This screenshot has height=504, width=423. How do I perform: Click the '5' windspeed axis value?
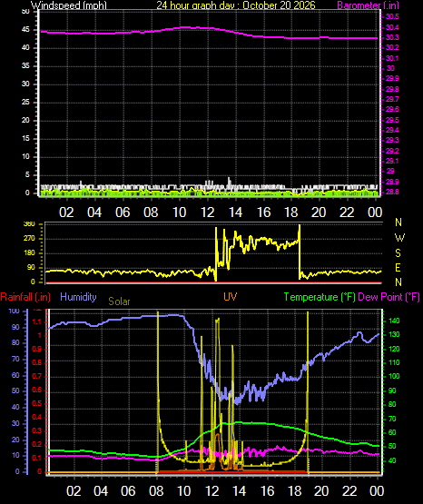(x=27, y=175)
